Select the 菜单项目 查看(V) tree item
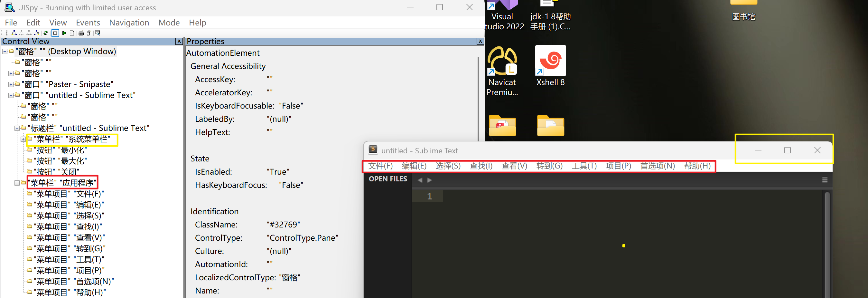This screenshot has height=298, width=868. point(70,238)
